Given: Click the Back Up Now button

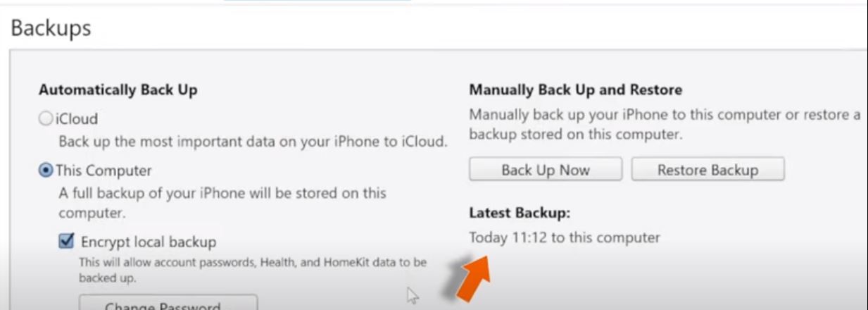Looking at the screenshot, I should coord(546,170).
